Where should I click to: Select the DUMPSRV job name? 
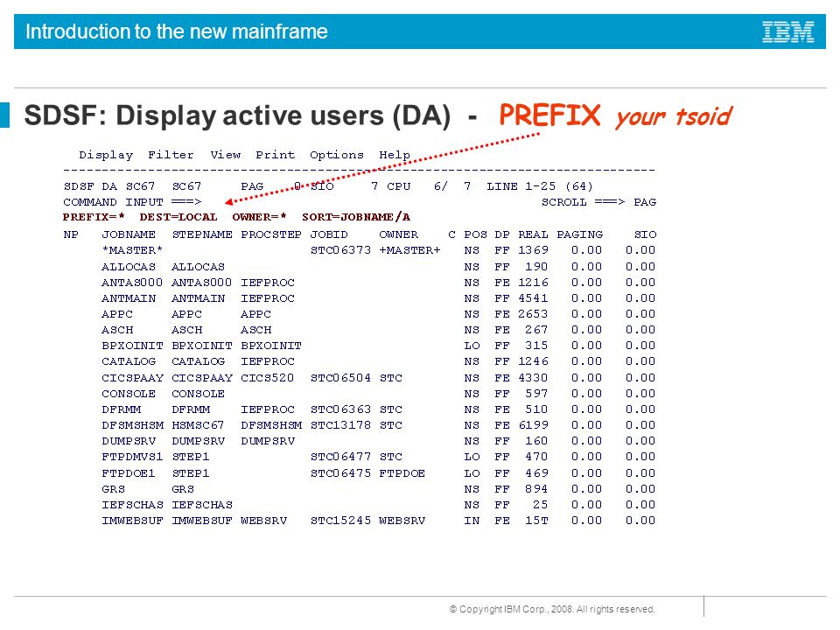click(x=129, y=441)
